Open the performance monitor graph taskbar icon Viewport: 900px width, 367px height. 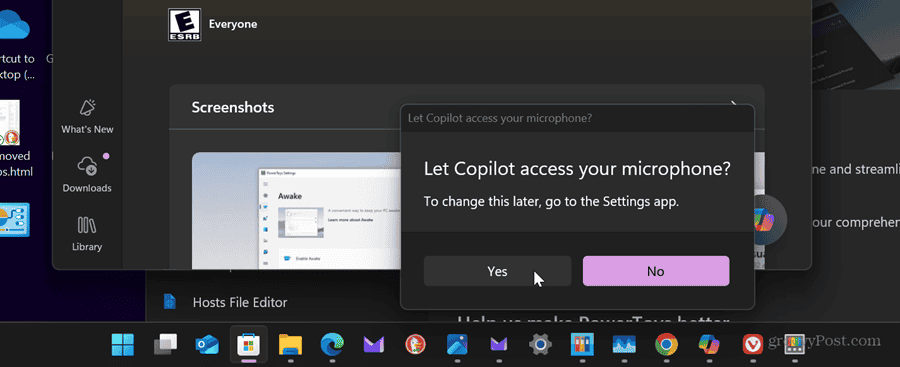[624, 345]
